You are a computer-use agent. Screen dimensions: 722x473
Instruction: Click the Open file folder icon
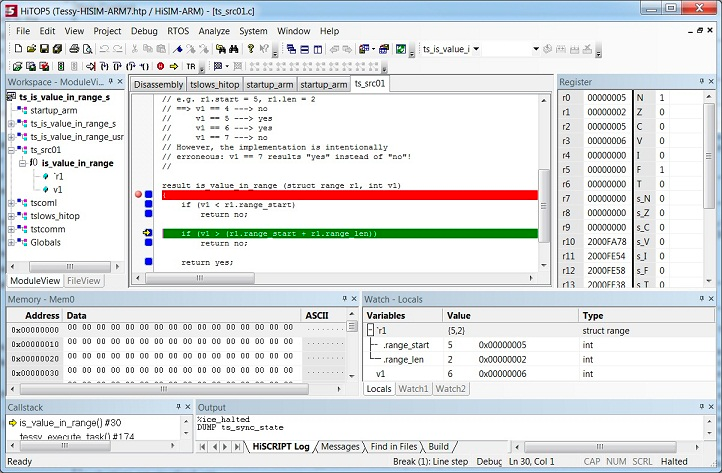(x=31, y=49)
